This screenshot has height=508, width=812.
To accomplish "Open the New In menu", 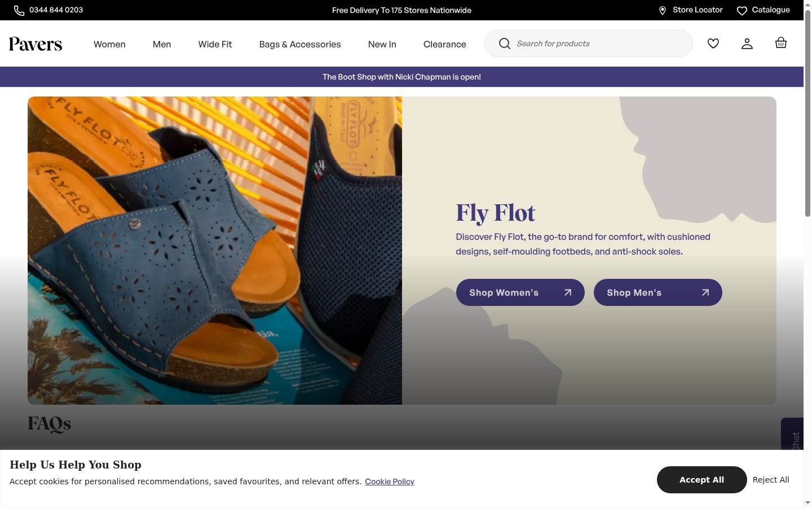I will click(382, 44).
